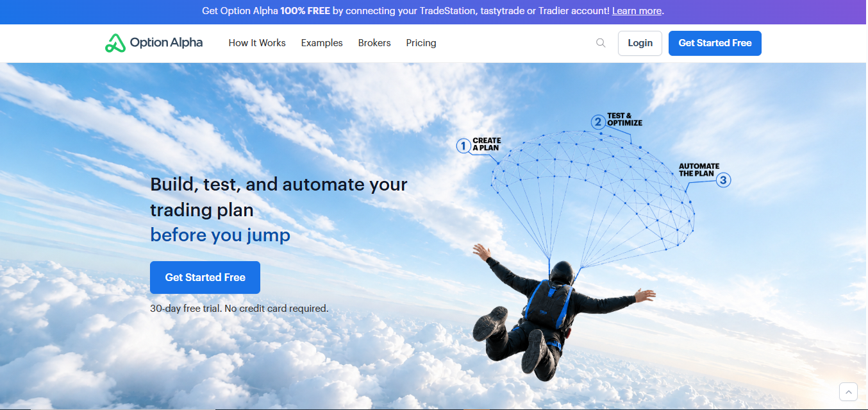This screenshot has width=868, height=410.
Task: Click the hero Get Started Free button
Action: click(x=205, y=277)
